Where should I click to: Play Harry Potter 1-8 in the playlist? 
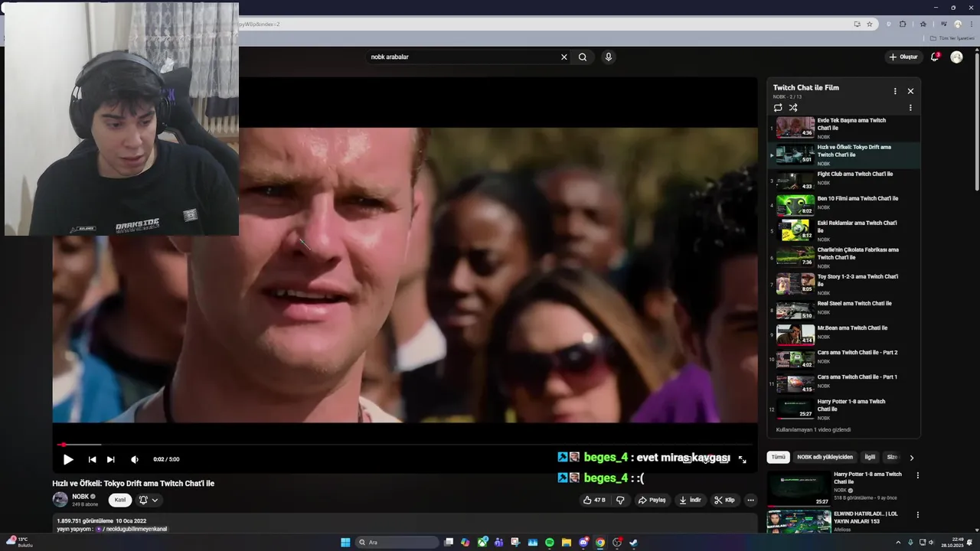[x=845, y=409]
